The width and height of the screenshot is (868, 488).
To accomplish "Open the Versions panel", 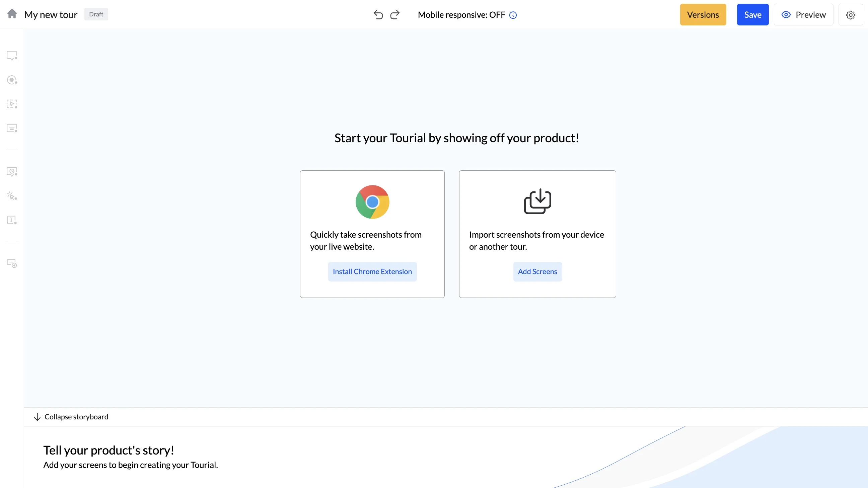I will click(703, 15).
